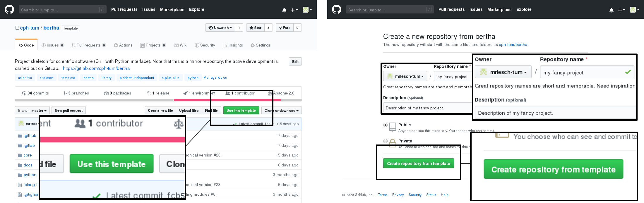
Task: Open cph-tum/bertha link under page heading
Action: [x=513, y=45]
